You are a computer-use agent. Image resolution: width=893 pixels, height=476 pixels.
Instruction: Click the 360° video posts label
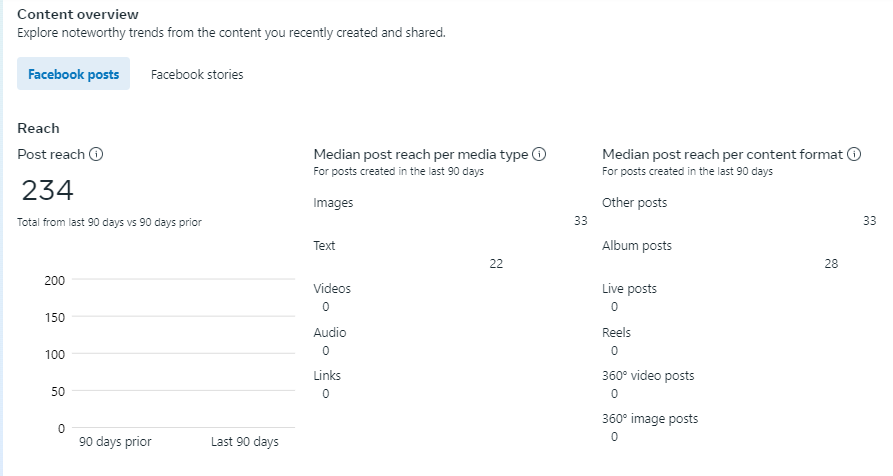click(648, 376)
